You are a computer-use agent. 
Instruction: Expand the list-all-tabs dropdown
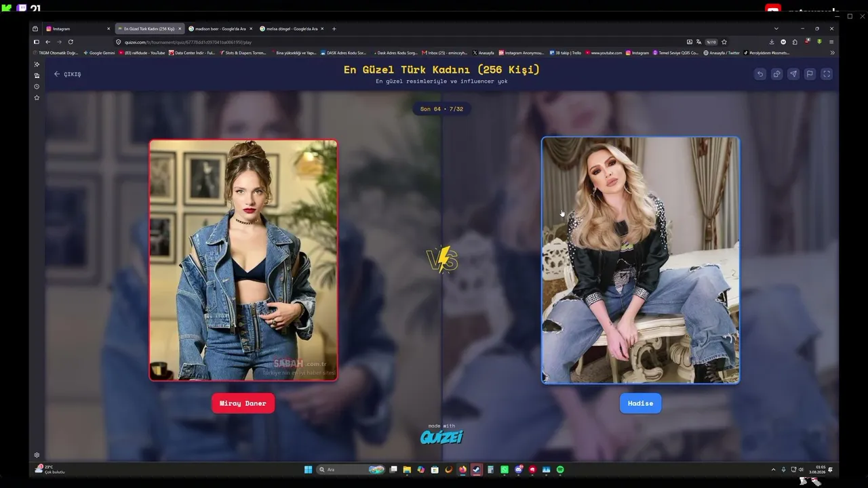pos(776,28)
